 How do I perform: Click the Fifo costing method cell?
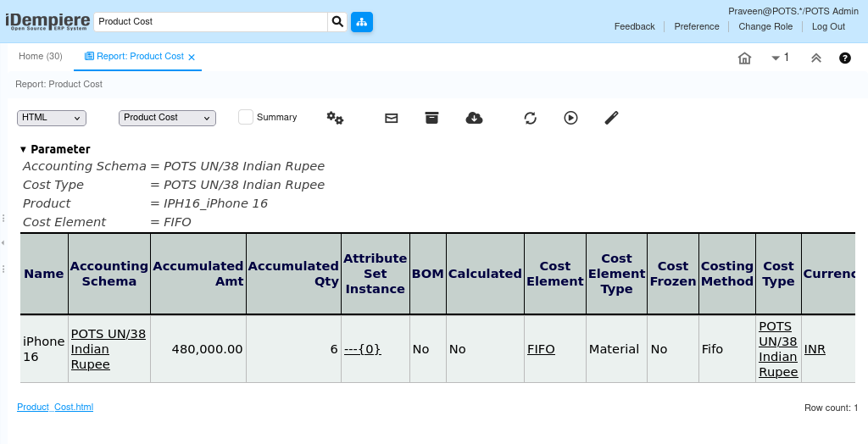(726, 349)
